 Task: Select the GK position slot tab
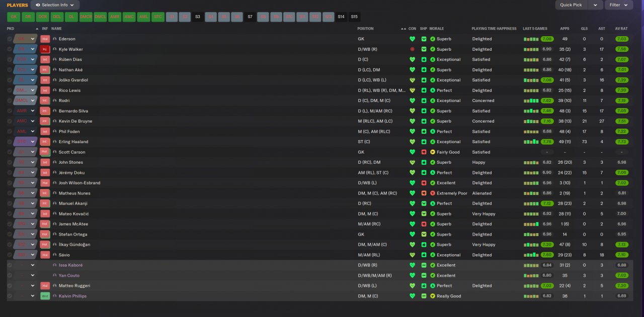14,17
